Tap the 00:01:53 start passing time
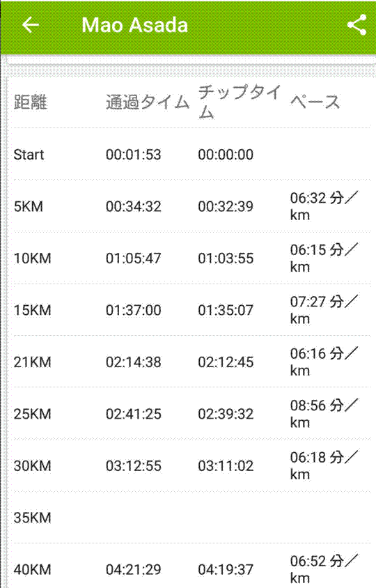Viewport: 376px width, 588px height. (x=134, y=155)
